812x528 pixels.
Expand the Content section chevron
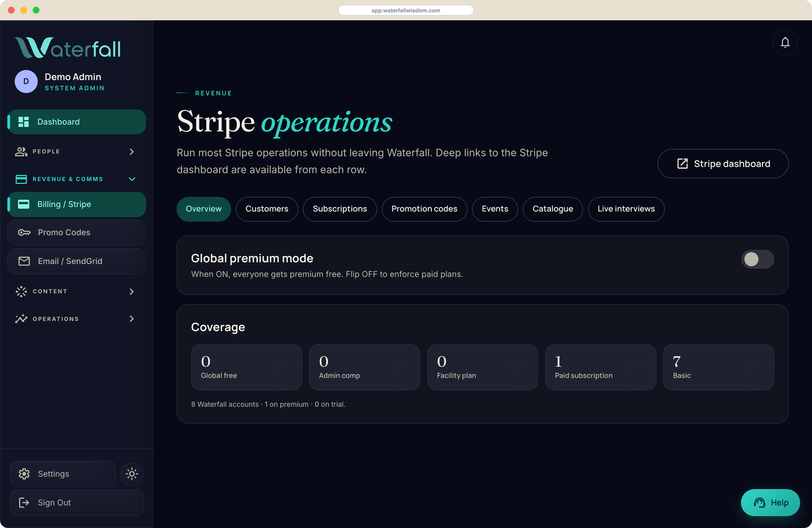(131, 292)
